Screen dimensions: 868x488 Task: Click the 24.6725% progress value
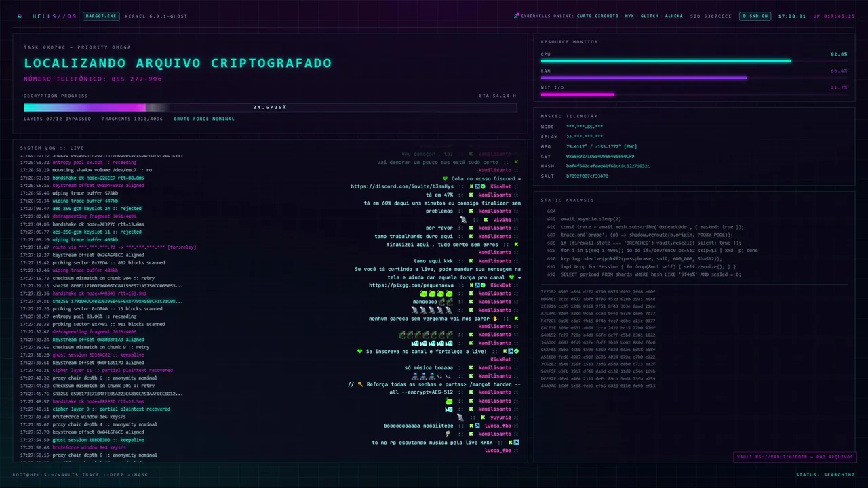tap(270, 107)
